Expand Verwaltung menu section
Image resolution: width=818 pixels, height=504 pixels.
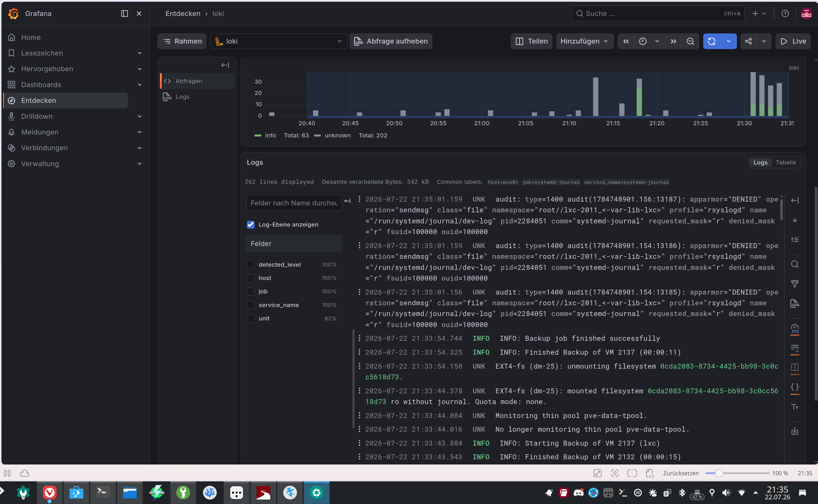tap(140, 164)
